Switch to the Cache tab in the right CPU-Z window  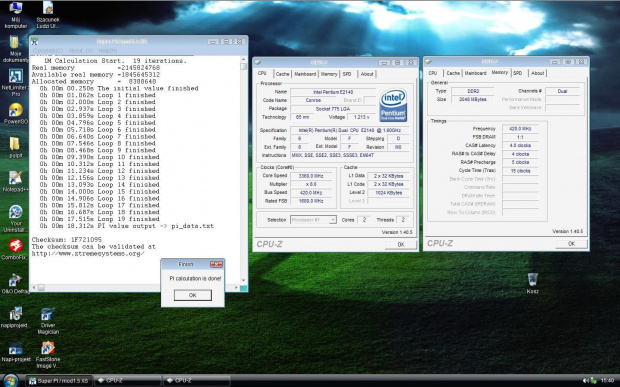tap(453, 73)
